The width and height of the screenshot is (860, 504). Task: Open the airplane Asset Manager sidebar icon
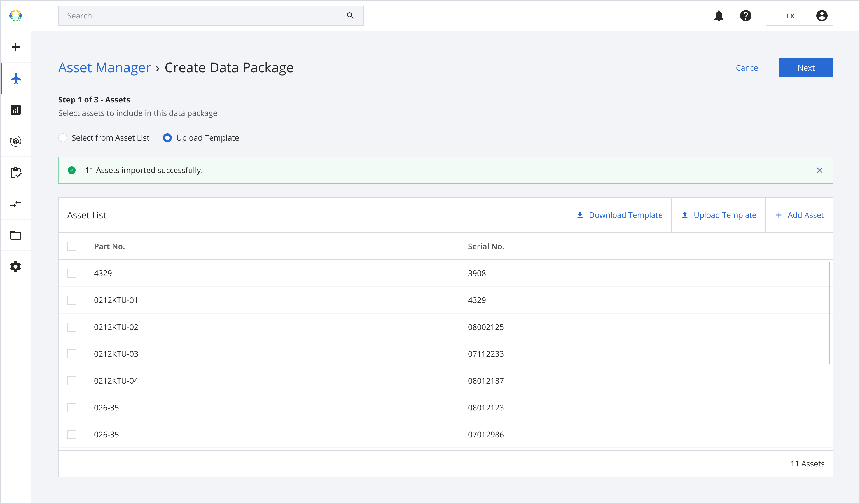point(16,78)
